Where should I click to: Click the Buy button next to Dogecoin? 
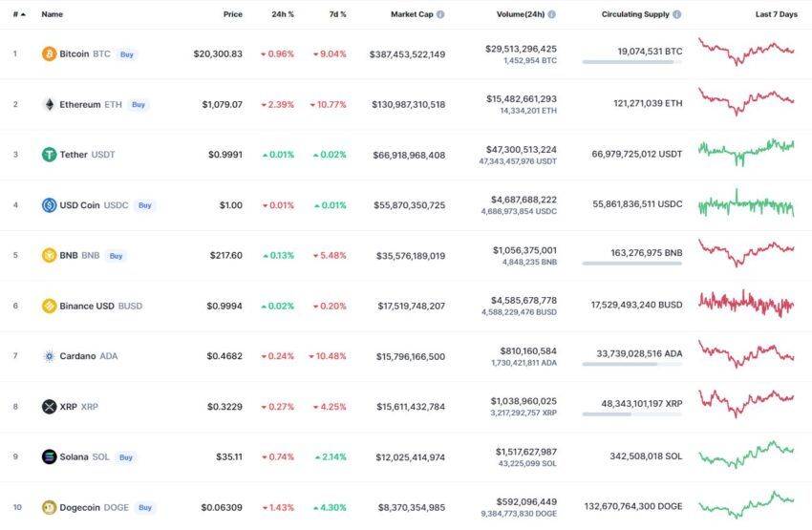[145, 507]
